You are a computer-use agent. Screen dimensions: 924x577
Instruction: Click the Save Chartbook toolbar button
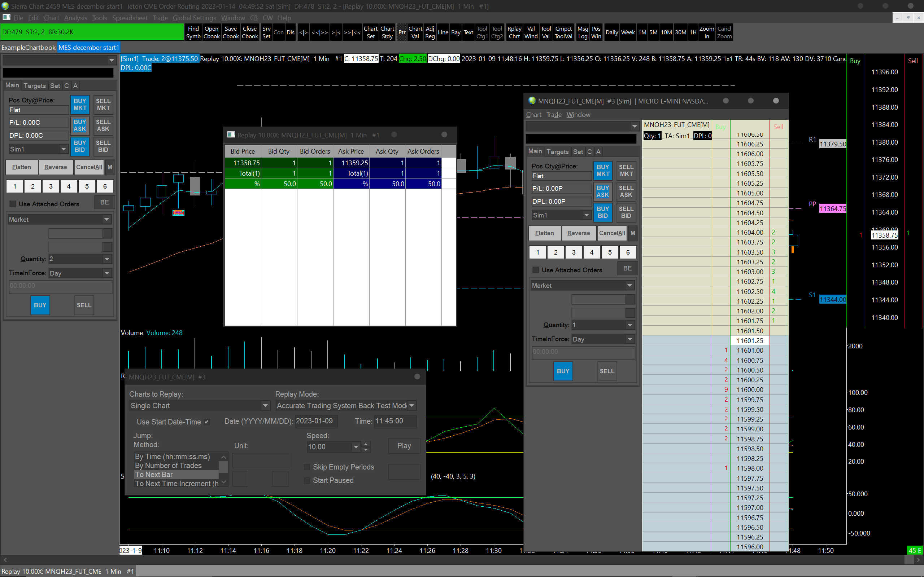coord(231,32)
